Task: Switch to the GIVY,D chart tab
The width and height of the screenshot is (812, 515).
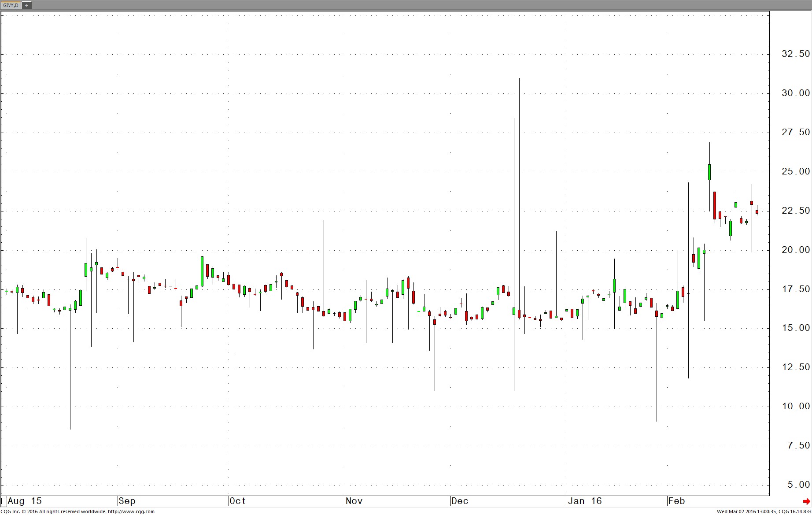Action: [11, 5]
